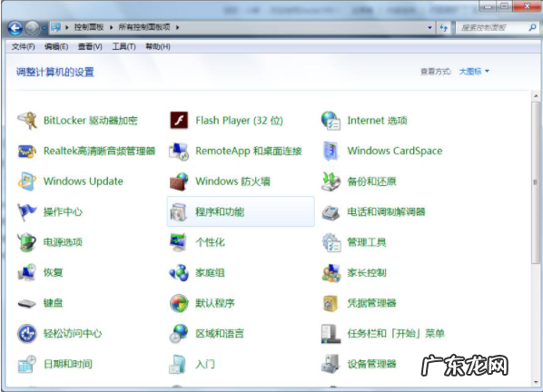Expand the address bar history dropdown arrow
Screen dimensions: 543x392
click(x=429, y=27)
